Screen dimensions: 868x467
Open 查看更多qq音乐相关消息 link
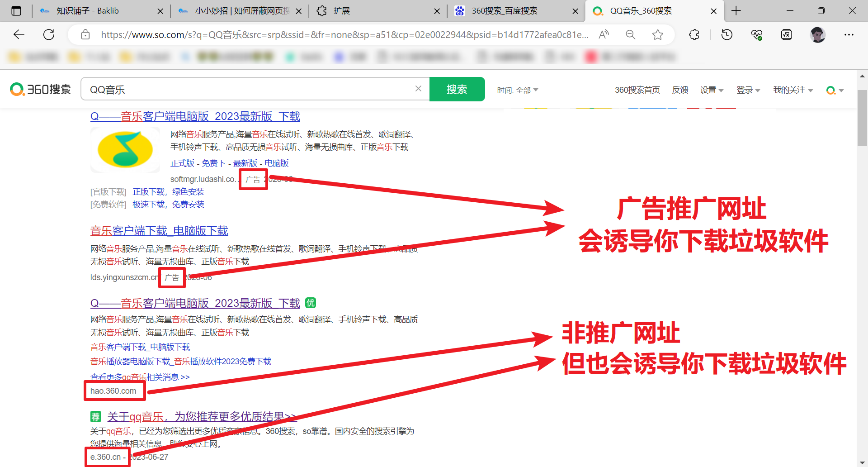[x=140, y=377]
